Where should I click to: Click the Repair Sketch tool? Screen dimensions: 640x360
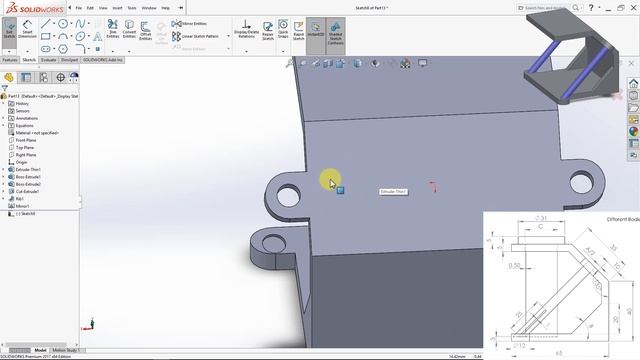click(x=268, y=31)
